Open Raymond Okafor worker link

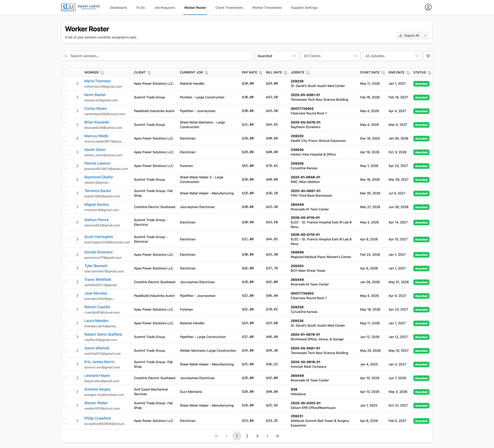[98, 177]
